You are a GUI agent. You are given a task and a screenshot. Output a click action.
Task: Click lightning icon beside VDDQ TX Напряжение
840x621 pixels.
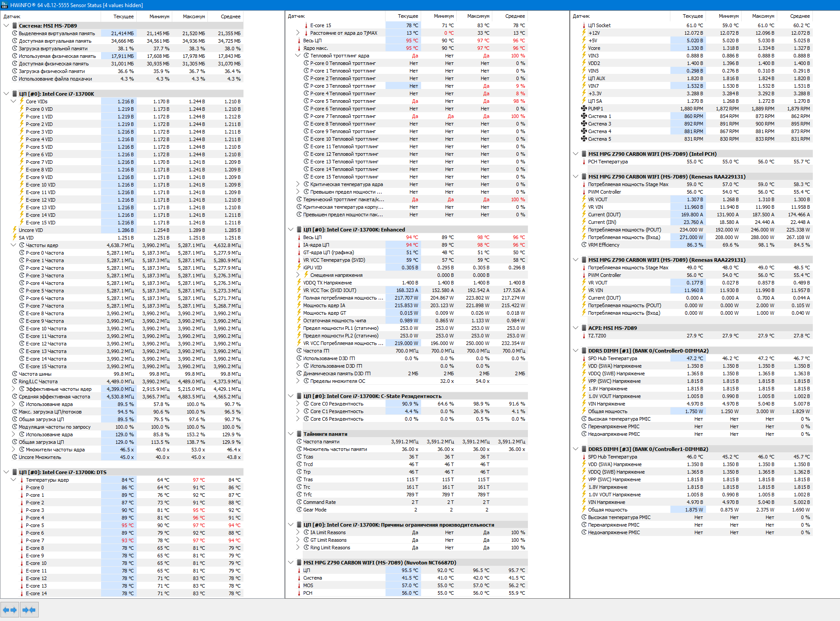click(299, 283)
